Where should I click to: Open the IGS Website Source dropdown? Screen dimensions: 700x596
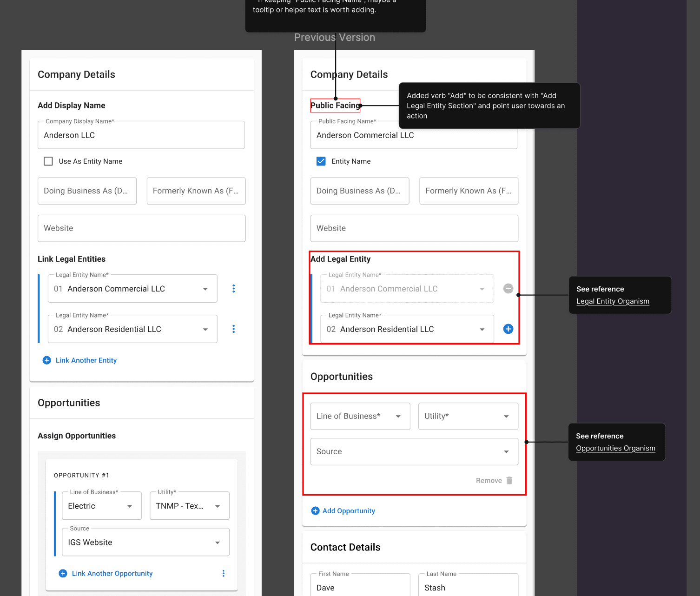(x=146, y=543)
